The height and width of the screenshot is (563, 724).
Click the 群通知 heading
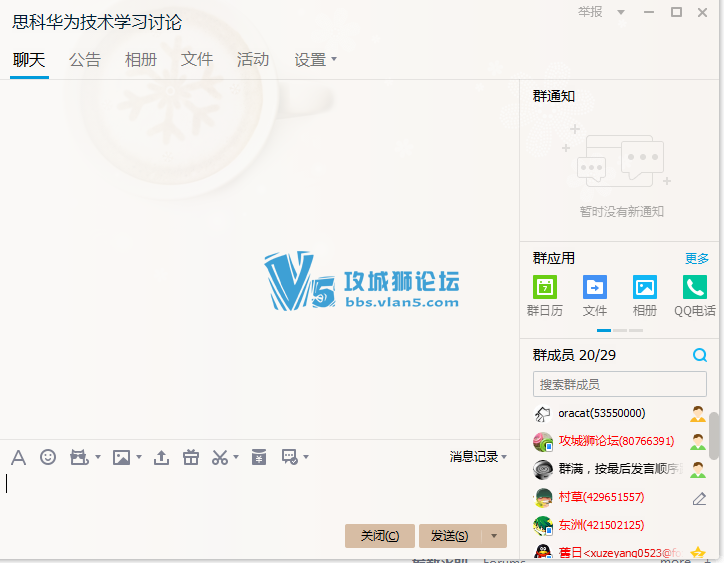point(554,96)
